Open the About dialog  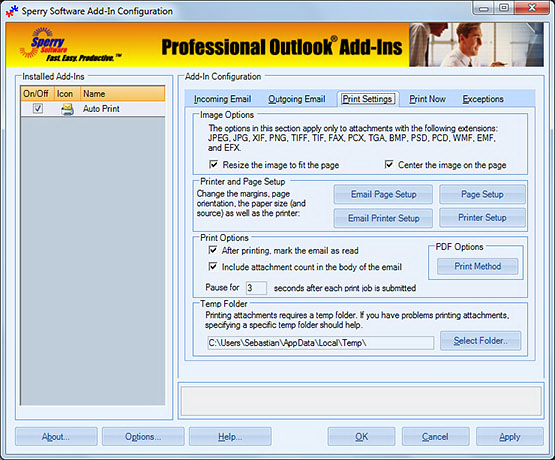click(56, 437)
